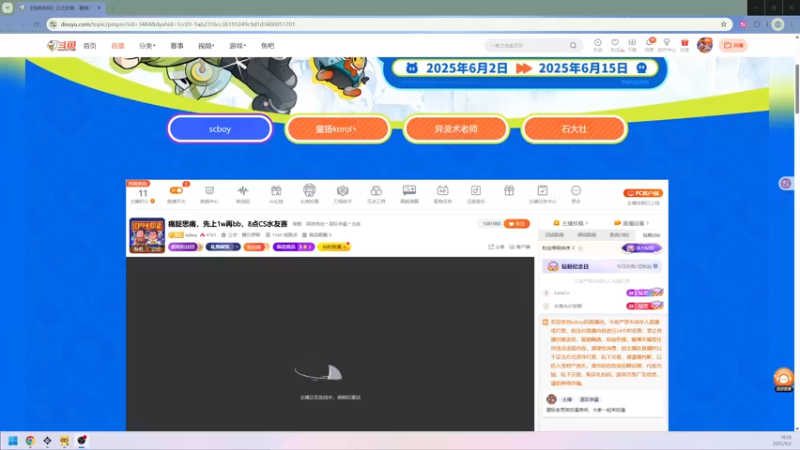Click the orange 关注 follow button
Image resolution: width=800 pixels, height=450 pixels.
point(517,223)
